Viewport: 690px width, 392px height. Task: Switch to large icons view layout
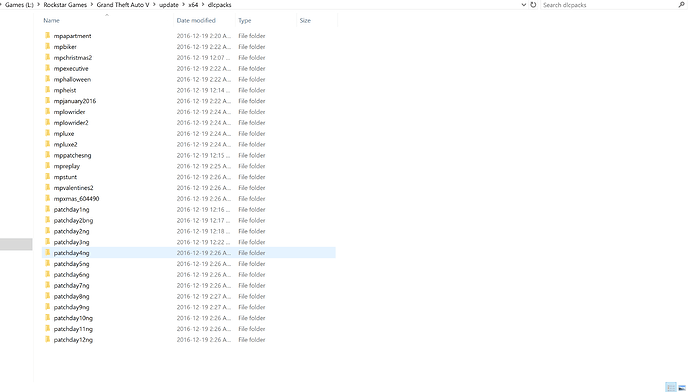(682, 388)
